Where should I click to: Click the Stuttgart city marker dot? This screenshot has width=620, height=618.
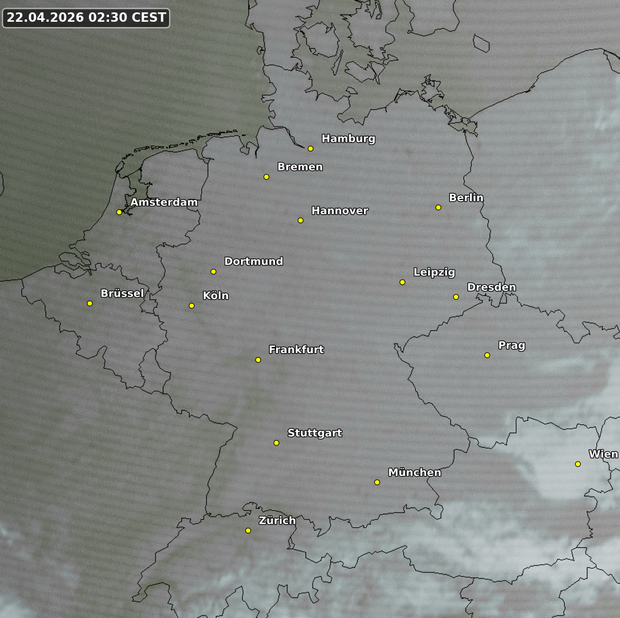pyautogui.click(x=277, y=443)
